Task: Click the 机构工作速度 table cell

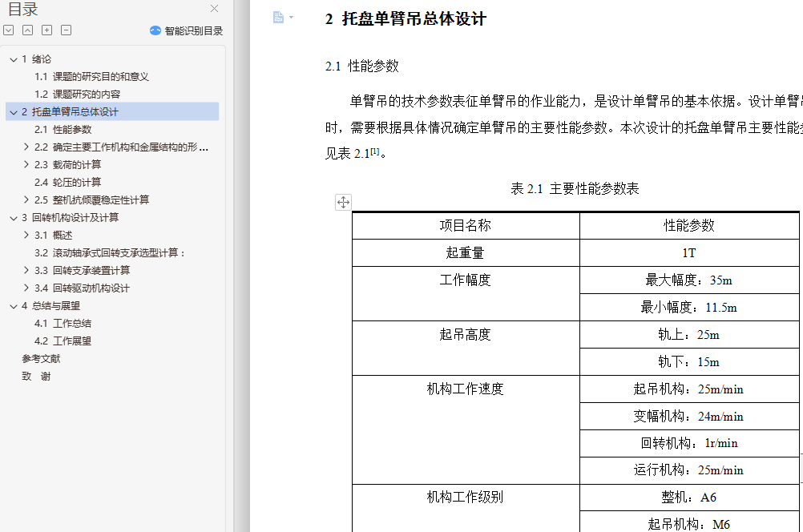Action: pyautogui.click(x=466, y=429)
